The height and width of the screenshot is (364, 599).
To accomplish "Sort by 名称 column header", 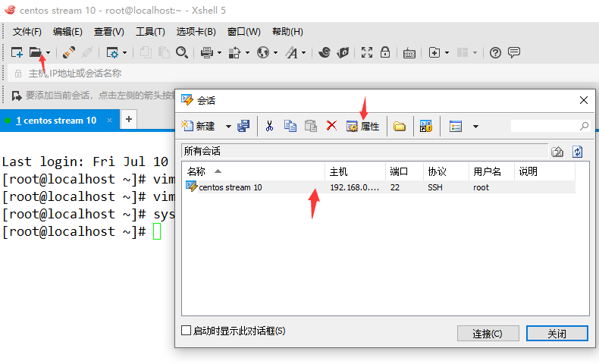I will (253, 171).
